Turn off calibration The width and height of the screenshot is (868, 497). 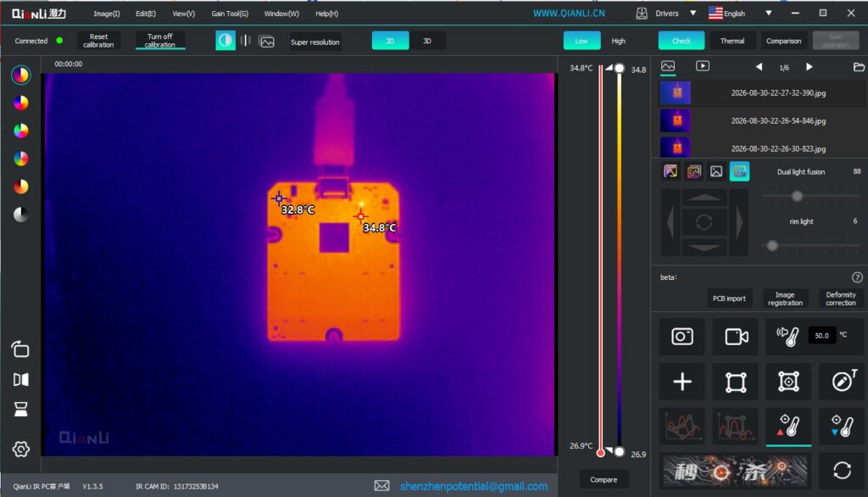pyautogui.click(x=160, y=41)
